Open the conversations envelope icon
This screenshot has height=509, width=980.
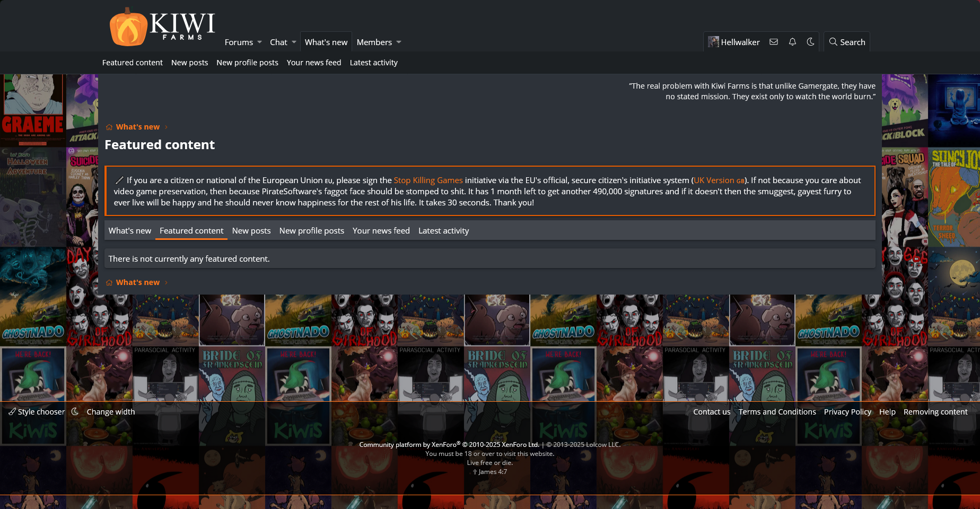[774, 42]
